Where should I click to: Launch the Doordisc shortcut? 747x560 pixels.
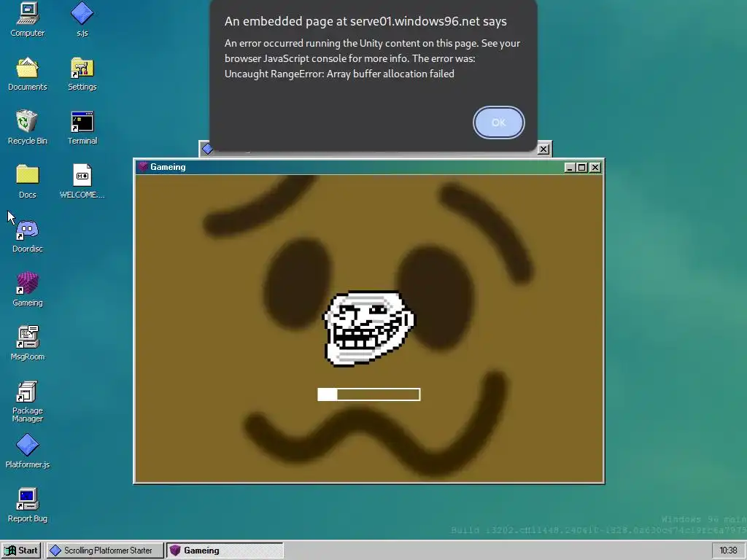27,236
